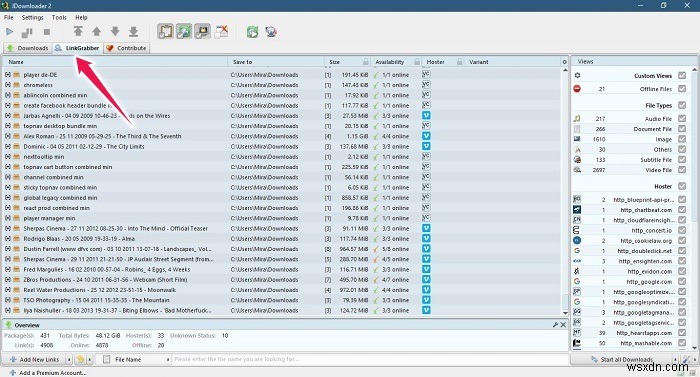Open the Settings menu
The height and width of the screenshot is (377, 700).
33,17
